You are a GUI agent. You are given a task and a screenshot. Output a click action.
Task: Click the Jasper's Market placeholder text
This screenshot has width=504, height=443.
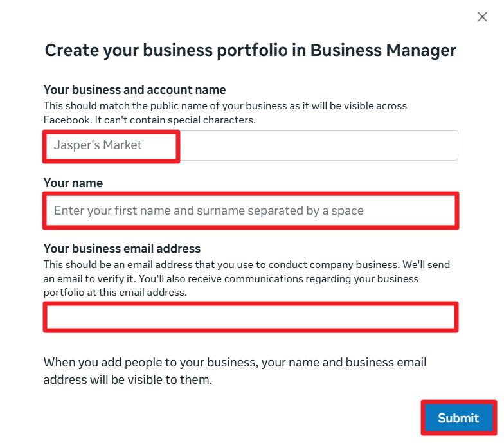pos(98,145)
